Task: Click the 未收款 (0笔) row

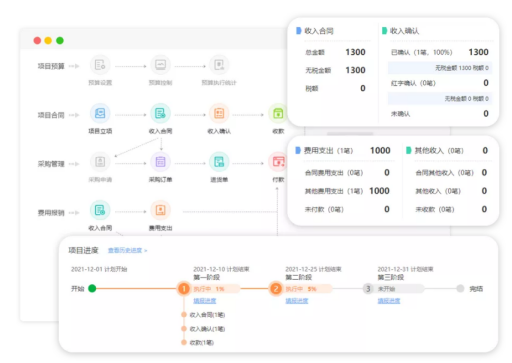Action: (x=451, y=209)
